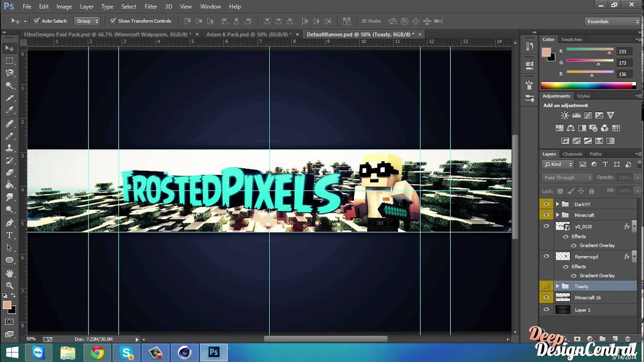
Task: Hide the Minecraft 16 layer
Action: tap(546, 298)
